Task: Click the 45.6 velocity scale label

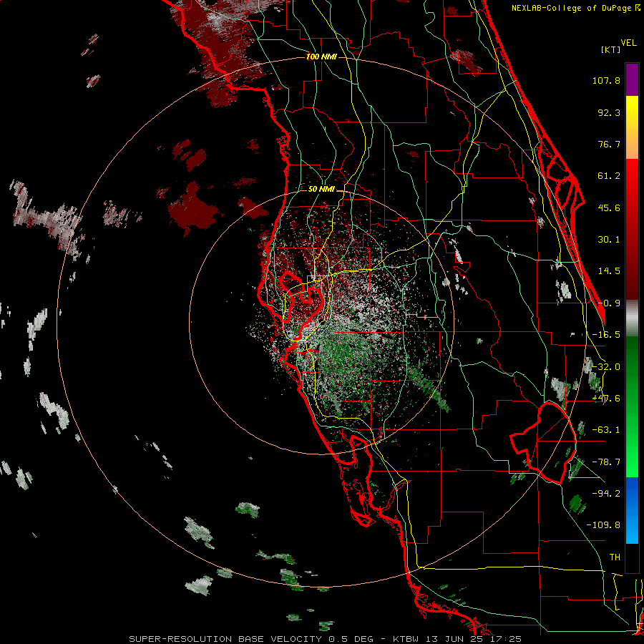Action: [609, 208]
